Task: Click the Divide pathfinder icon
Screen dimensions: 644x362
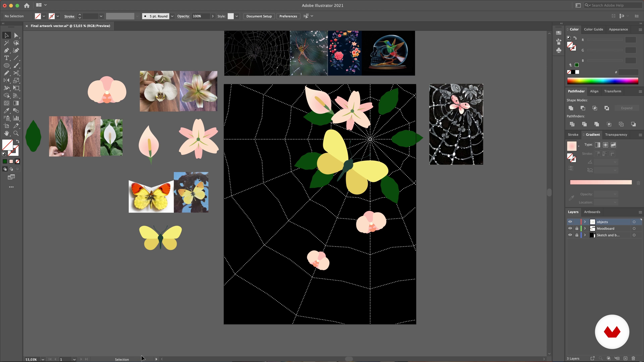Action: pos(572,124)
